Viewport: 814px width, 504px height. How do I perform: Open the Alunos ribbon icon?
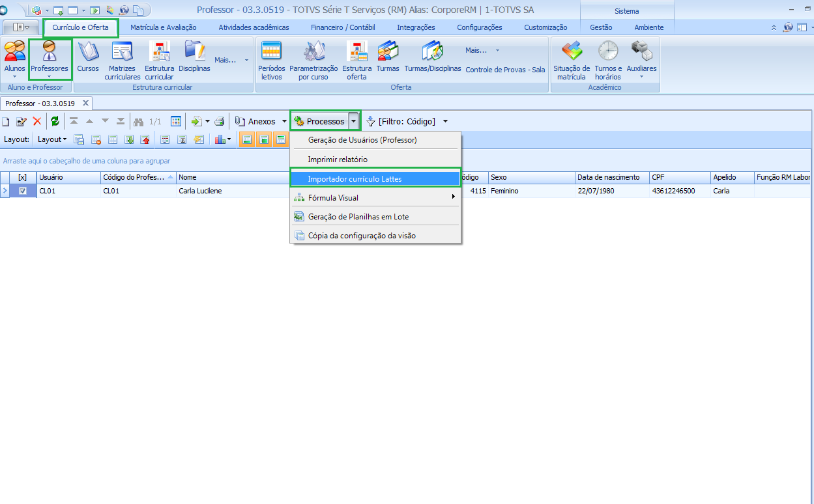tap(15, 58)
